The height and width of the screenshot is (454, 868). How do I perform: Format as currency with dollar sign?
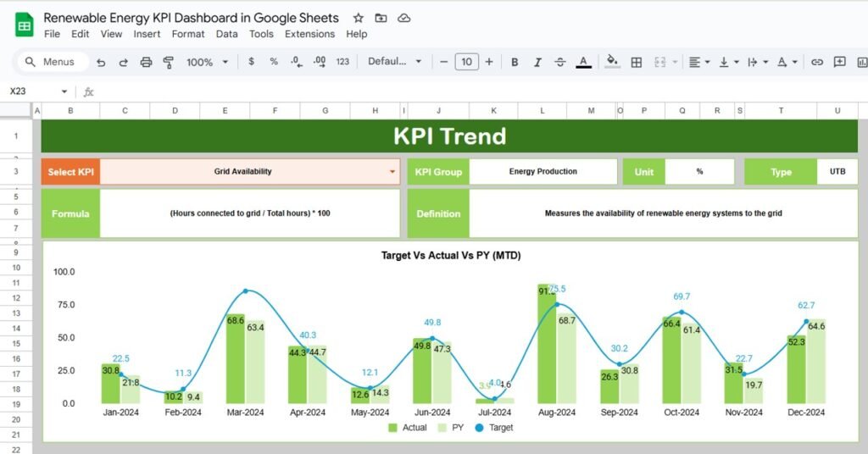(x=251, y=61)
